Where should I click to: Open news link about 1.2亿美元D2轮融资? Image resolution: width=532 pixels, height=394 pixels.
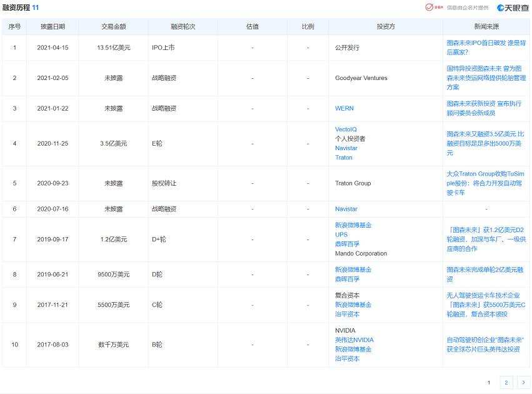[486, 240]
